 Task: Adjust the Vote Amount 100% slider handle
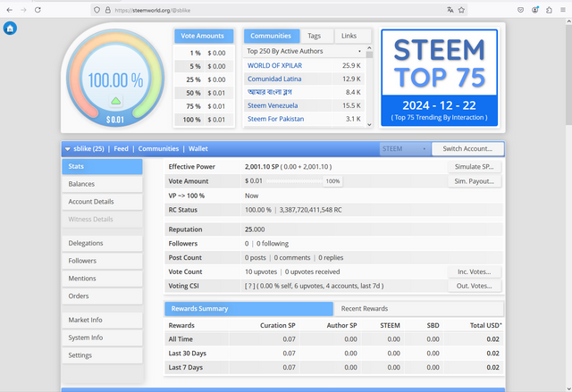click(x=332, y=181)
